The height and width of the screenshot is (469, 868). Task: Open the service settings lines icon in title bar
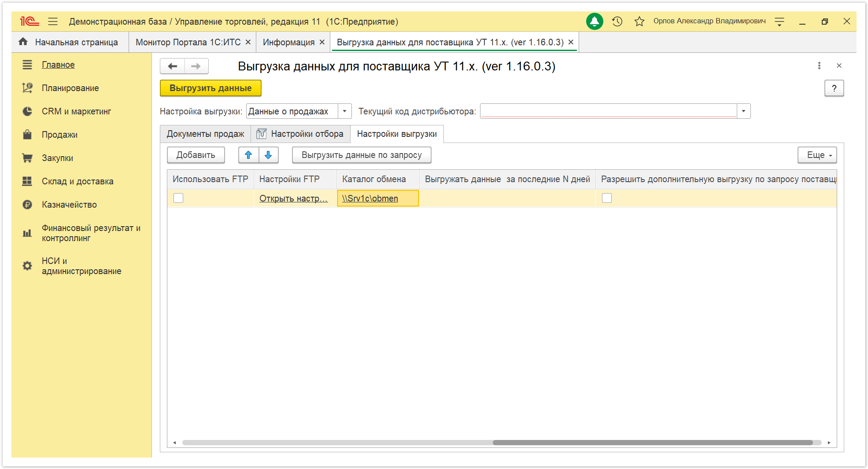point(779,21)
